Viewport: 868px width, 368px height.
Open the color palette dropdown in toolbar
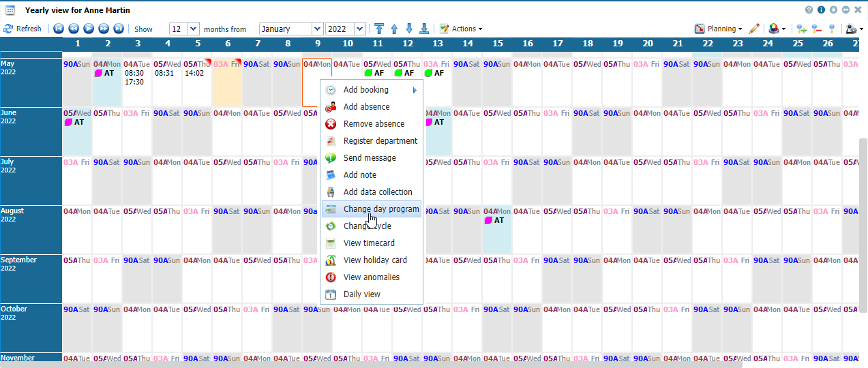point(777,29)
